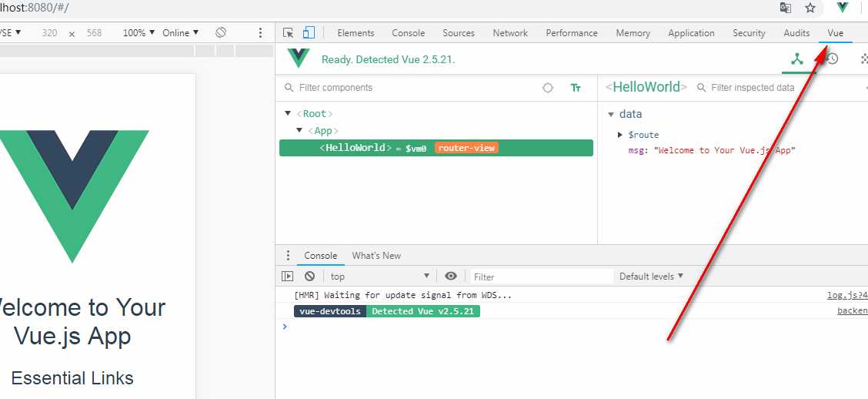This screenshot has width=868, height=399.
Task: Switch to the Application tab
Action: (692, 32)
